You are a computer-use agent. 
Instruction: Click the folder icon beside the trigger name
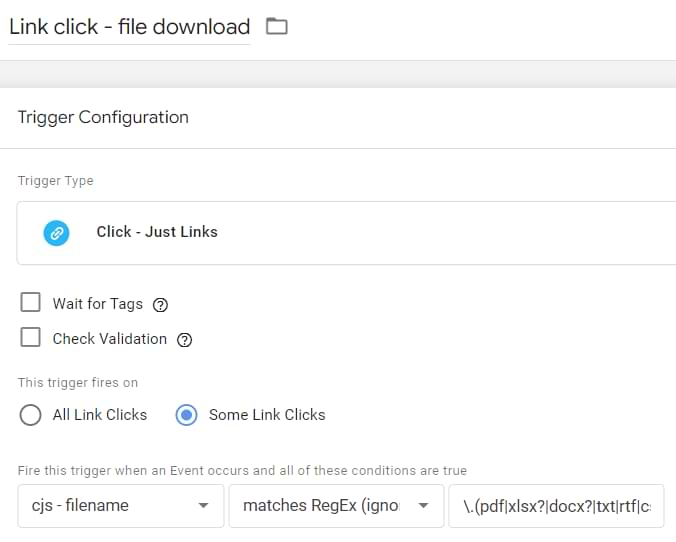click(x=276, y=27)
